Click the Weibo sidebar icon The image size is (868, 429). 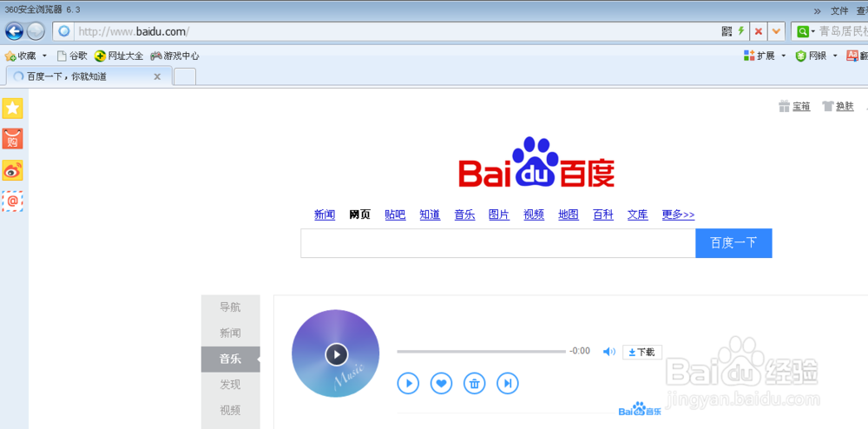coord(12,170)
